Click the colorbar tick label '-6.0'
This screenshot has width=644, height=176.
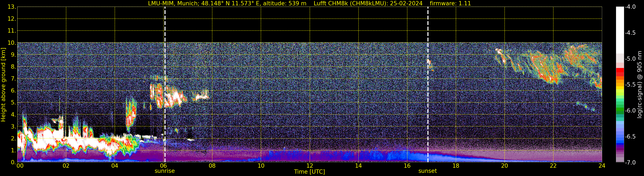click(630, 111)
